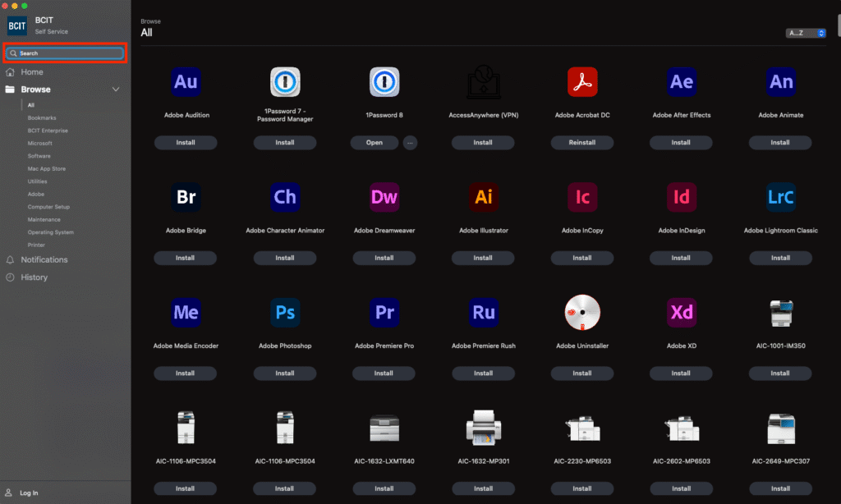Select the Software category
The width and height of the screenshot is (841, 504).
[39, 156]
